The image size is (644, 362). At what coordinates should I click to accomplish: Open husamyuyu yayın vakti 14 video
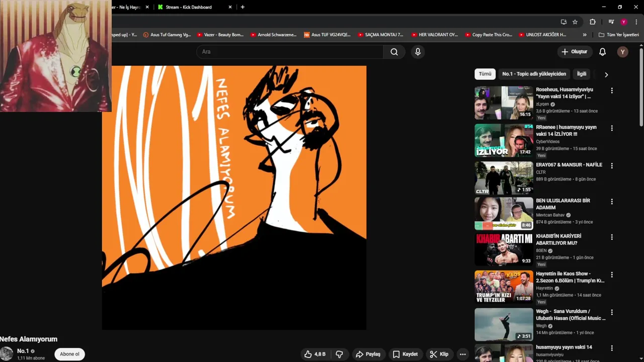pos(564,347)
